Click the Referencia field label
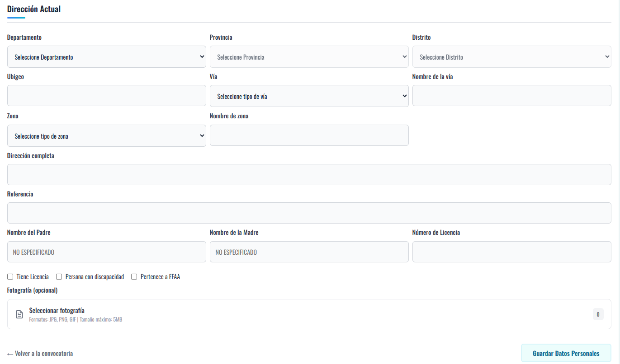This screenshot has width=620, height=364. [x=20, y=194]
